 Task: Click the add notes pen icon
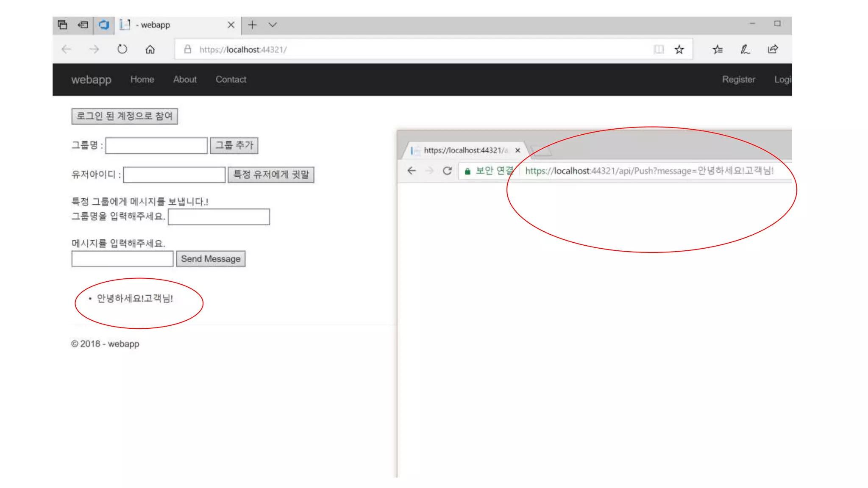[745, 50]
